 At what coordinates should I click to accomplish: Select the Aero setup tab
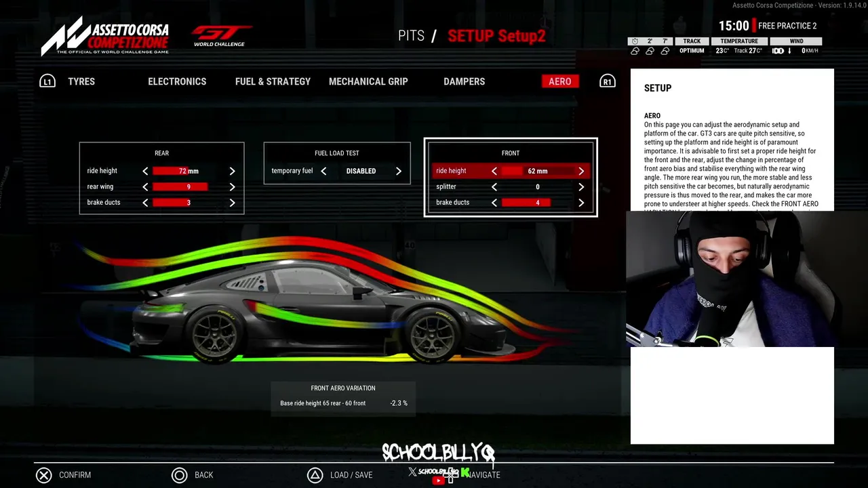560,81
